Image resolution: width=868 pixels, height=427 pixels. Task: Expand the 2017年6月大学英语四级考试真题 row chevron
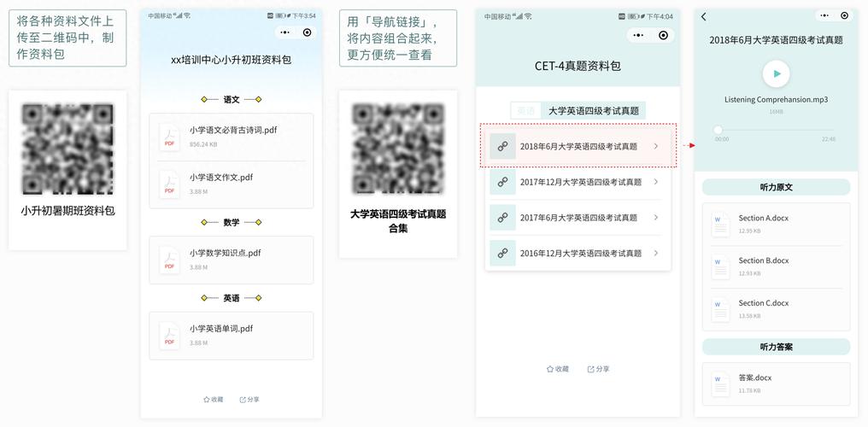click(656, 218)
